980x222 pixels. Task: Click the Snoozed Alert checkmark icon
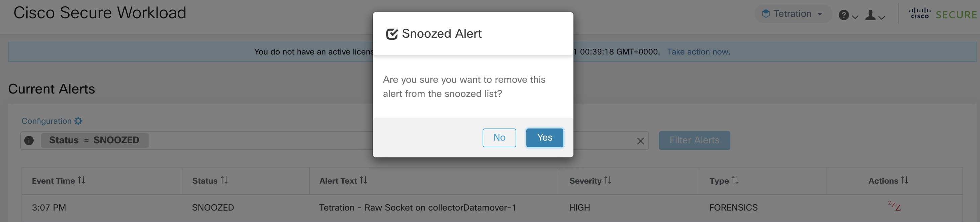[x=392, y=34]
